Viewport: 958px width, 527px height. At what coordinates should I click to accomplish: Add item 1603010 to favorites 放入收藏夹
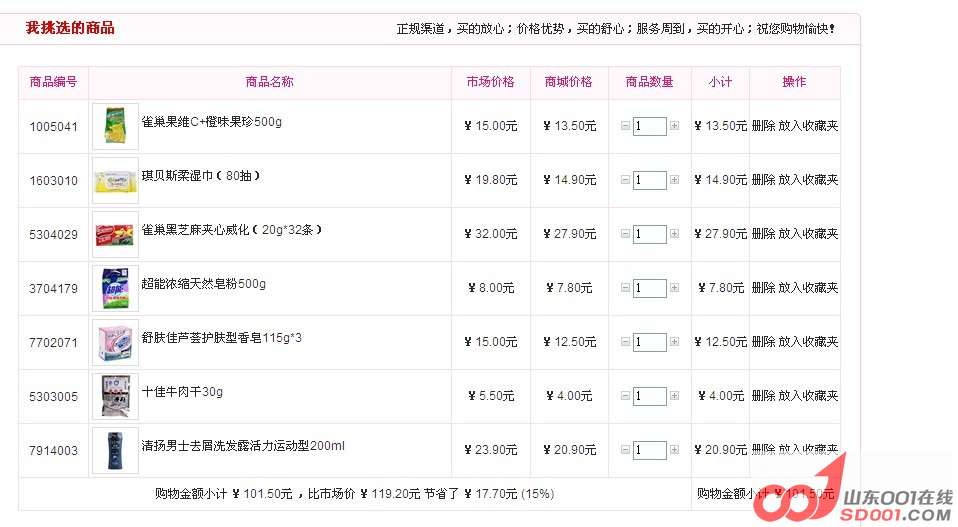point(808,180)
